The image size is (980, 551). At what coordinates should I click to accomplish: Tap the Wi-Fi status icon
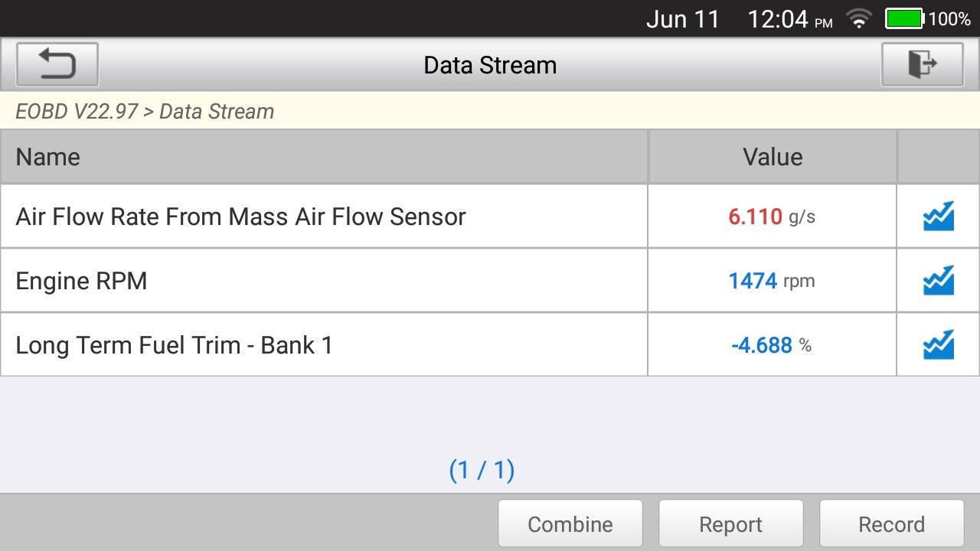pyautogui.click(x=859, y=19)
